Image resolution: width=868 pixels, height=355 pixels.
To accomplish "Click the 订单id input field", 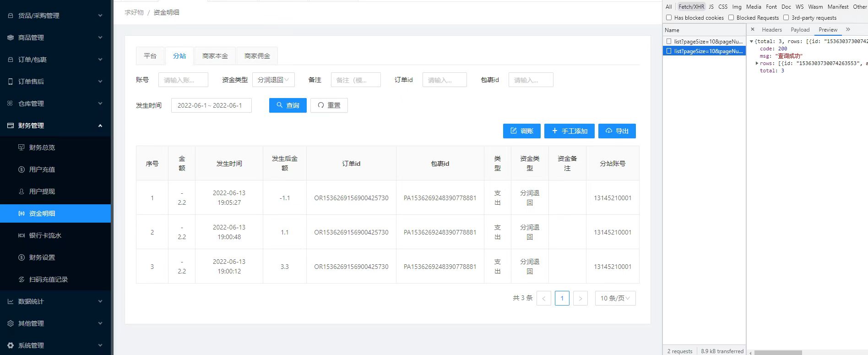I will click(445, 80).
